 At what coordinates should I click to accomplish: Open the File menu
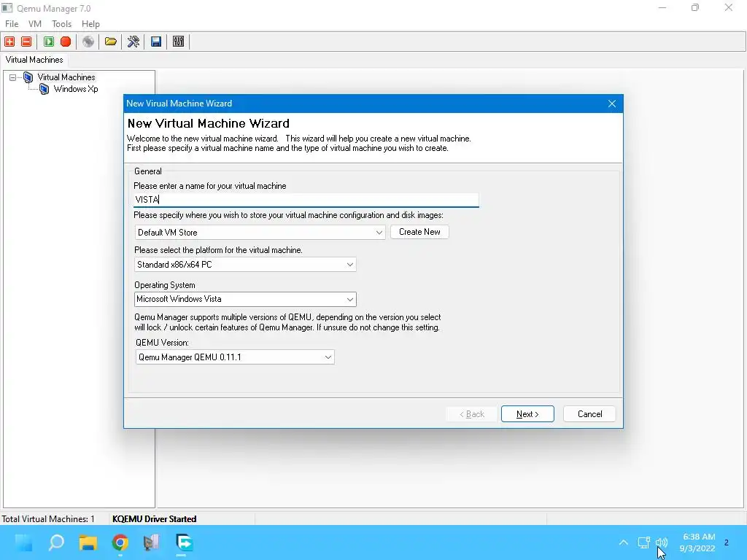coord(12,24)
